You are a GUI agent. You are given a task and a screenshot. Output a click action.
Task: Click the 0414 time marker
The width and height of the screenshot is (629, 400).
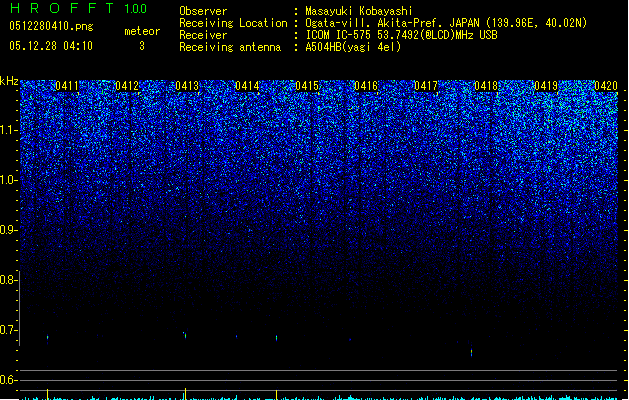(247, 86)
